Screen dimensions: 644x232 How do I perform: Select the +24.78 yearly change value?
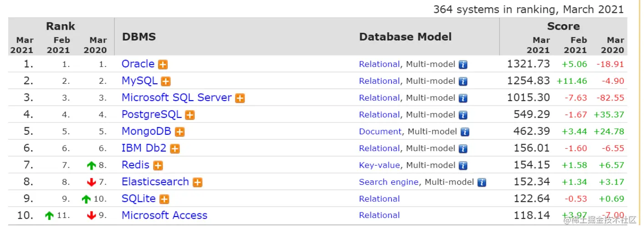(x=609, y=132)
